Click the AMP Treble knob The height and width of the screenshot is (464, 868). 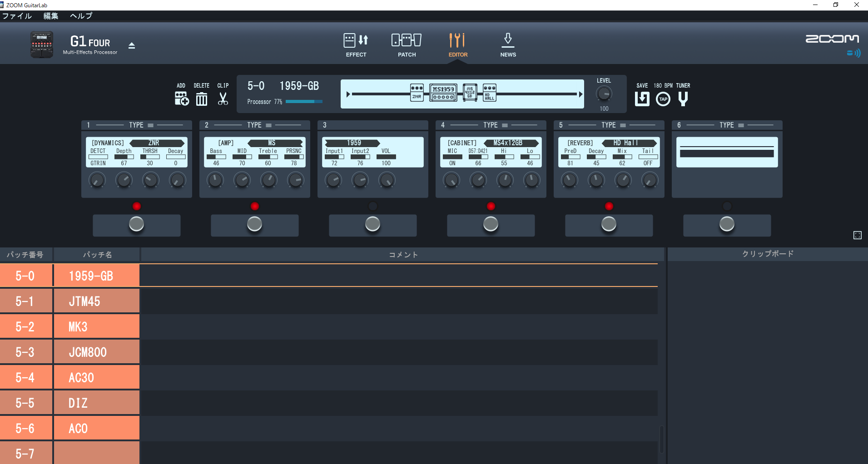click(x=269, y=180)
